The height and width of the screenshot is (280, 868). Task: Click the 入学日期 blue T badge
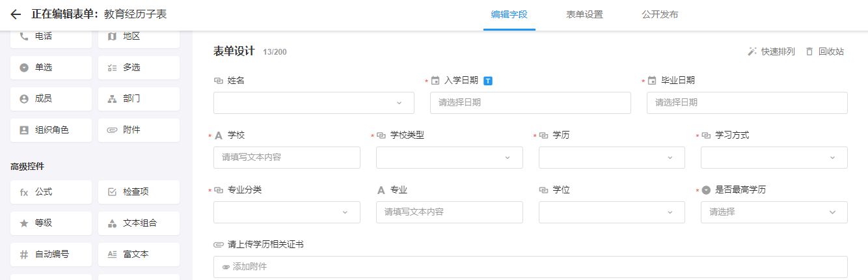488,81
